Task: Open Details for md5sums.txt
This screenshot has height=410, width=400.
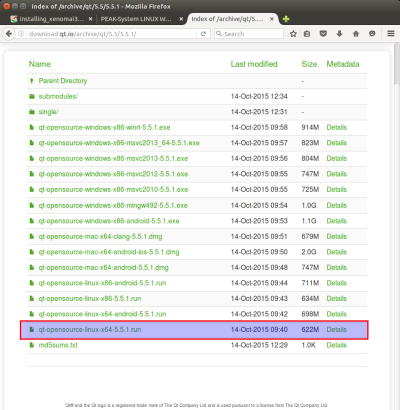Action: pyautogui.click(x=337, y=345)
